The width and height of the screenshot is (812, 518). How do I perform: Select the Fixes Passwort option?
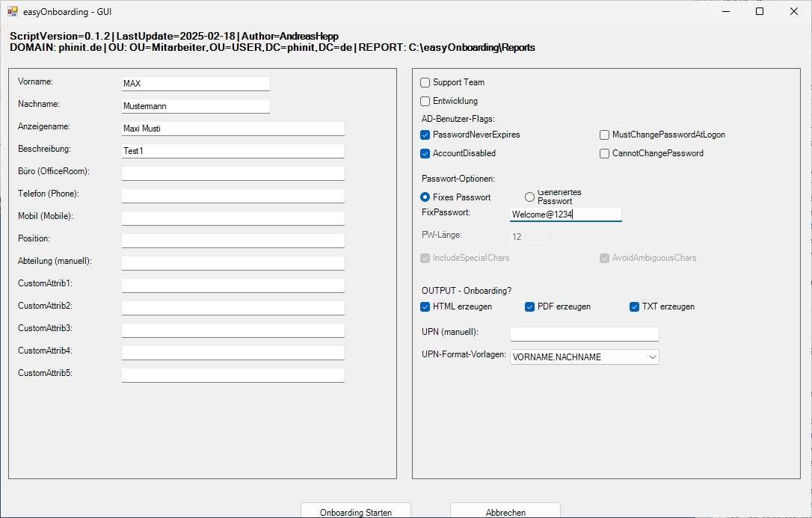point(425,197)
